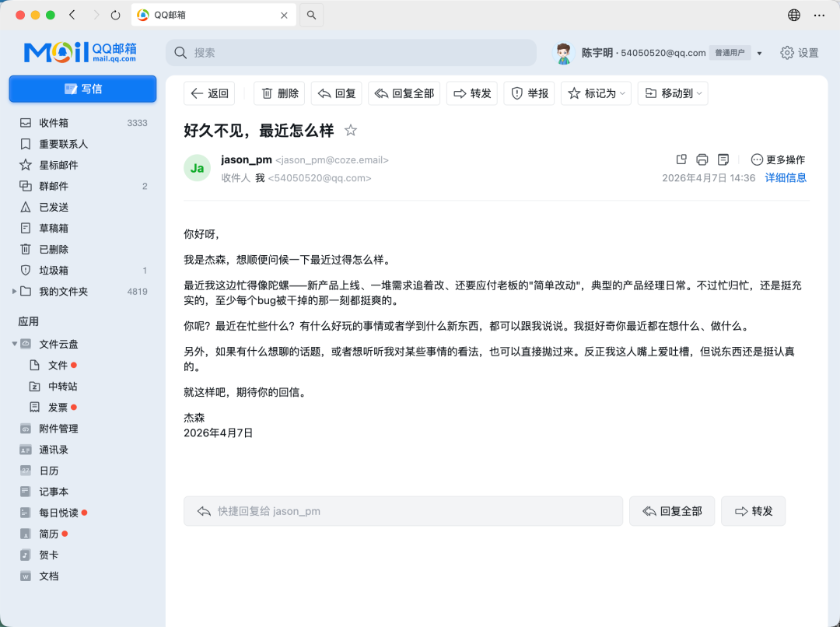Click toolbar 回复全部 reply all
The height and width of the screenshot is (627, 840).
404,93
